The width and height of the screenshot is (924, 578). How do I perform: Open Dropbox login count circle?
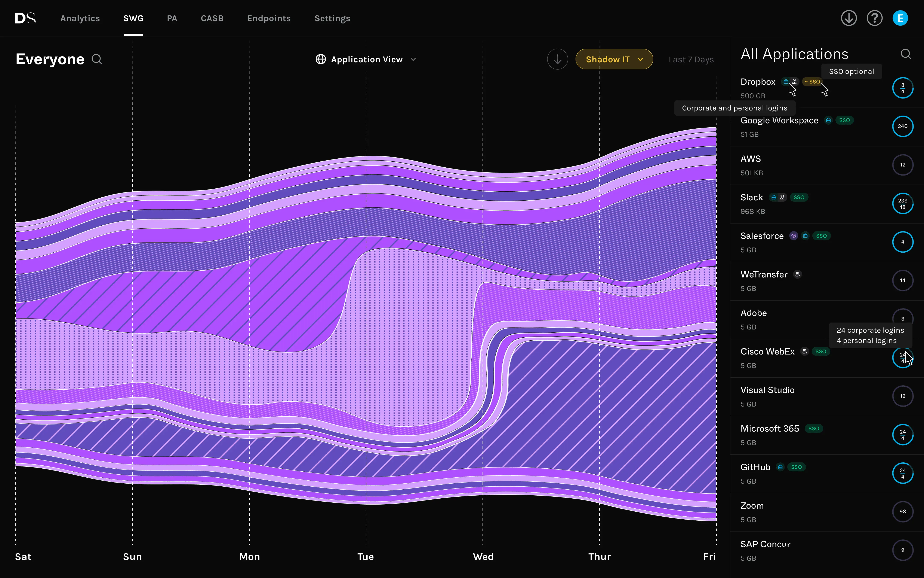click(x=903, y=88)
